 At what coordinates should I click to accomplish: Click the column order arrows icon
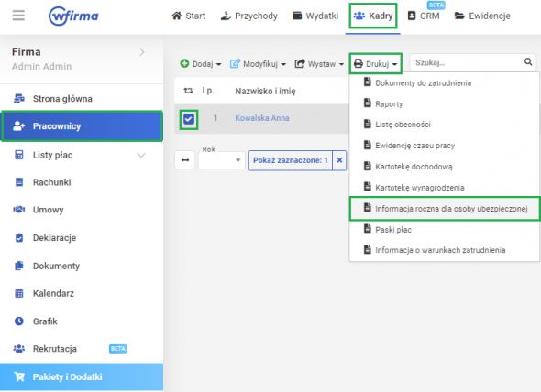click(188, 91)
